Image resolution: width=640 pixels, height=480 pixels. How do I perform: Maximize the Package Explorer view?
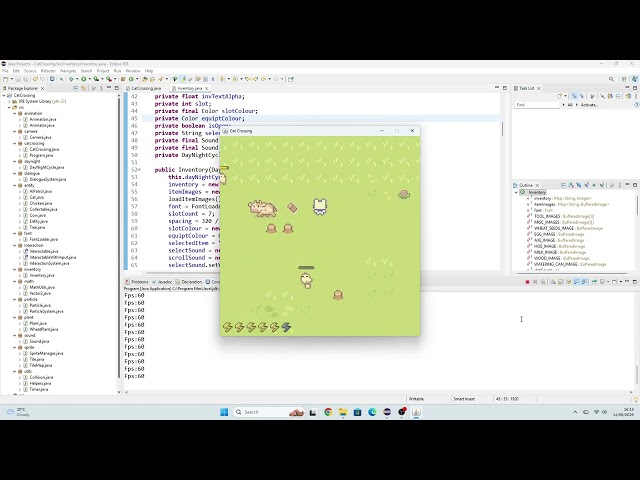(x=117, y=88)
